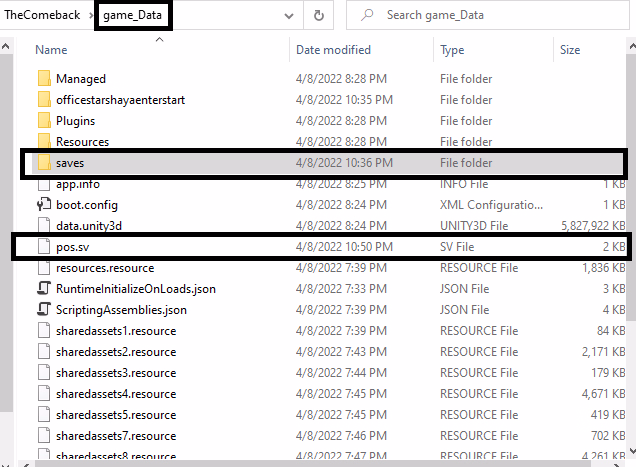Click the data.unity3d file icon
Viewport: 636px width, 467px height.
click(44, 226)
